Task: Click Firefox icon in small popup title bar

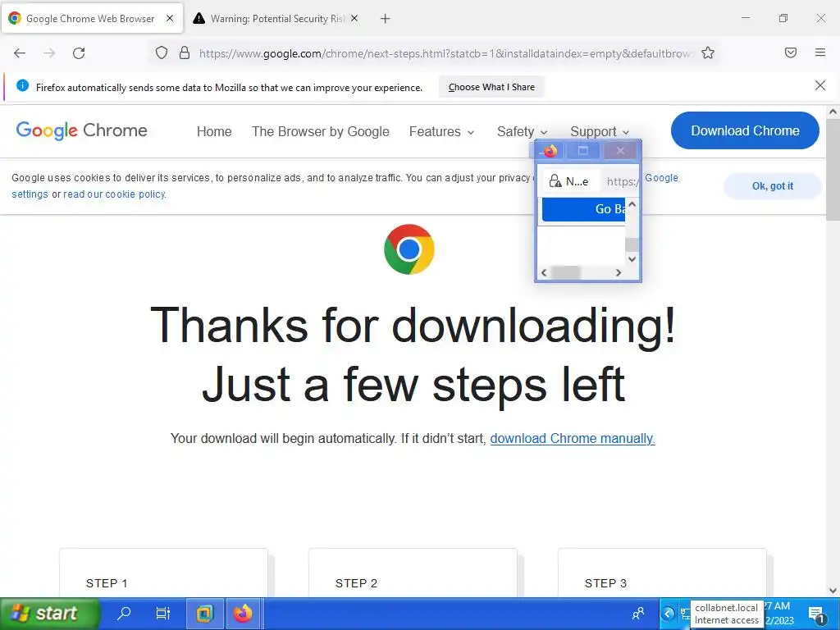Action: 550,151
